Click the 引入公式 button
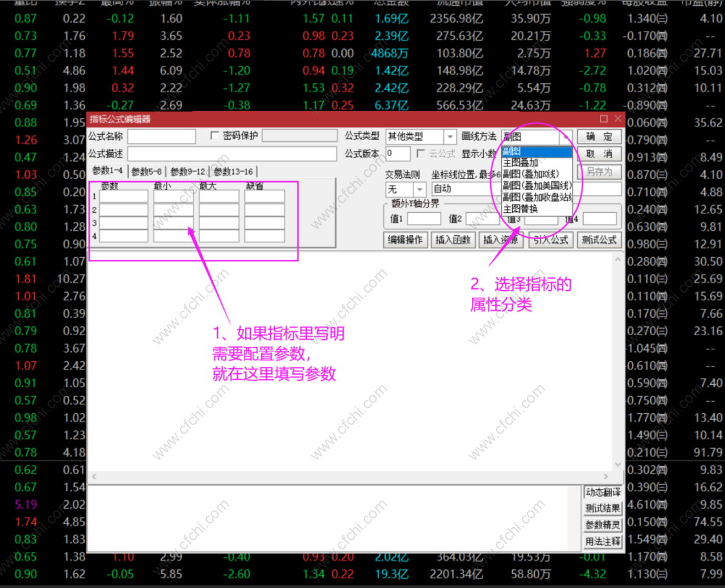Screen dimensions: 725x588 (550, 240)
